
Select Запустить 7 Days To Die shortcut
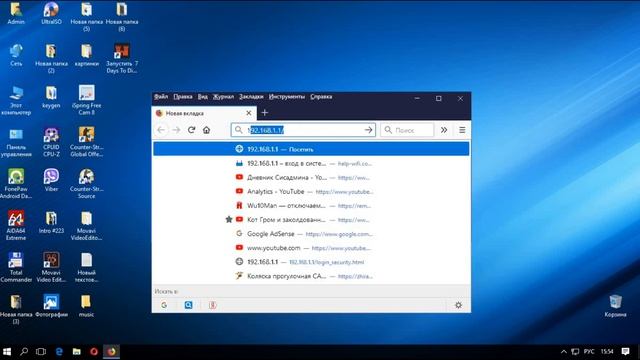122,58
